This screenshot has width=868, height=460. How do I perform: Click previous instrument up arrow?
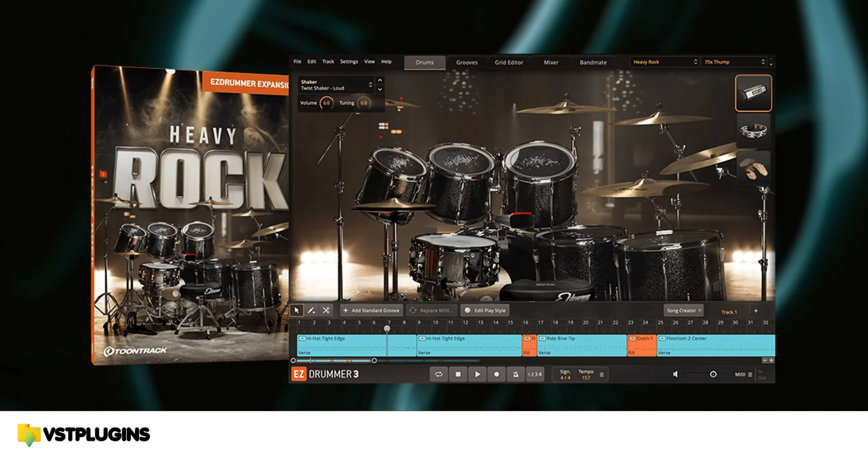380,80
